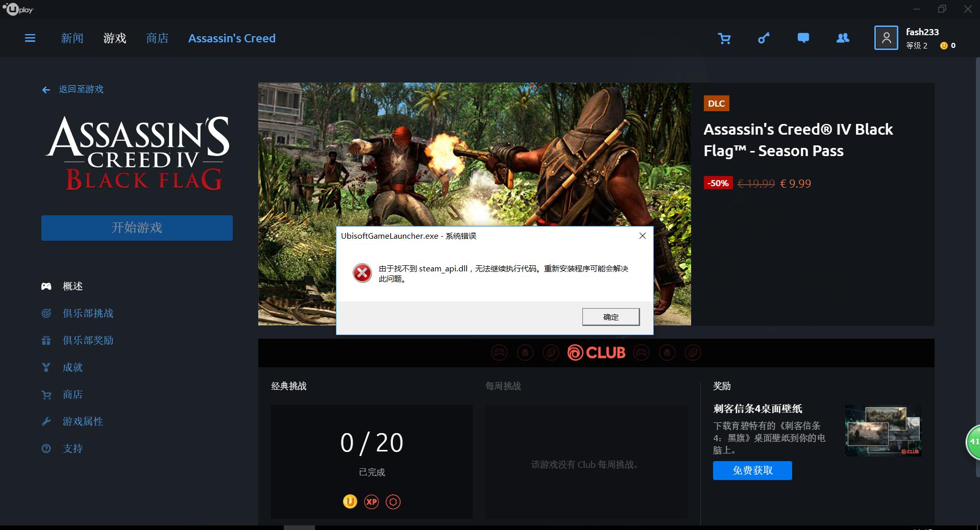Image resolution: width=980 pixels, height=530 pixels.
Task: Click the key activation icon
Action: click(x=764, y=38)
